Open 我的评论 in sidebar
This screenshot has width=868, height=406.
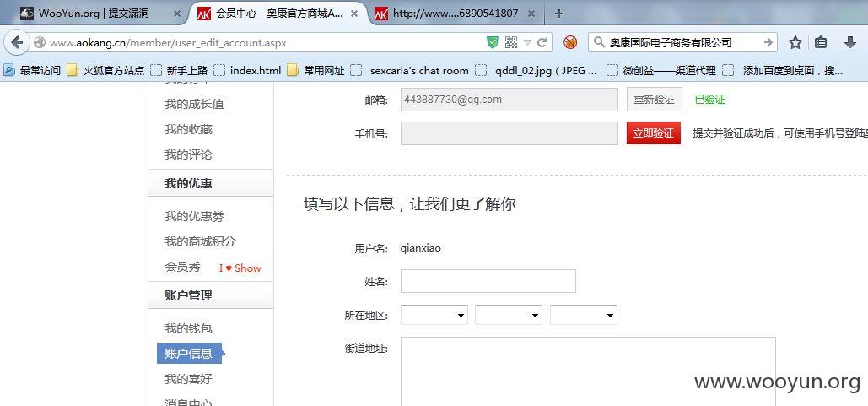188,154
